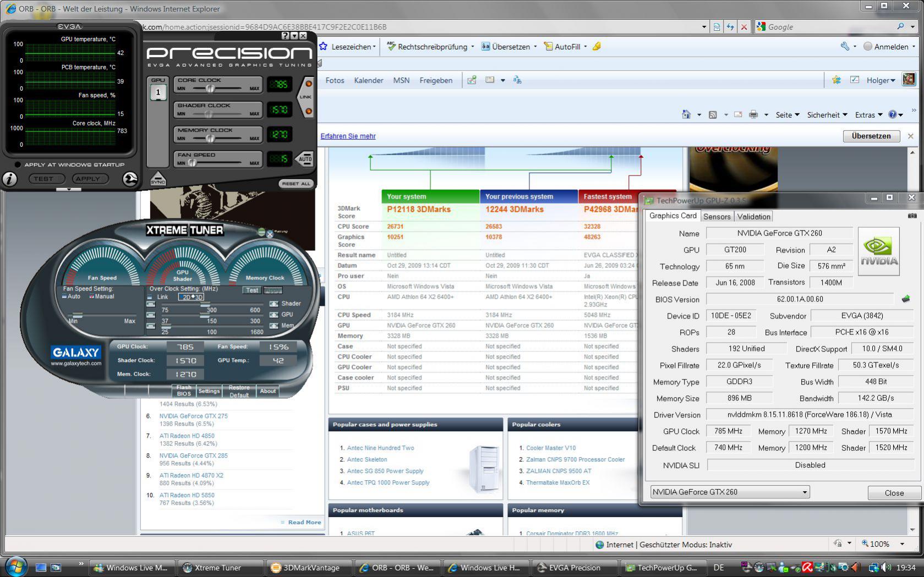Open the AutoFill dropdown
This screenshot has height=577, width=924.
(x=585, y=47)
